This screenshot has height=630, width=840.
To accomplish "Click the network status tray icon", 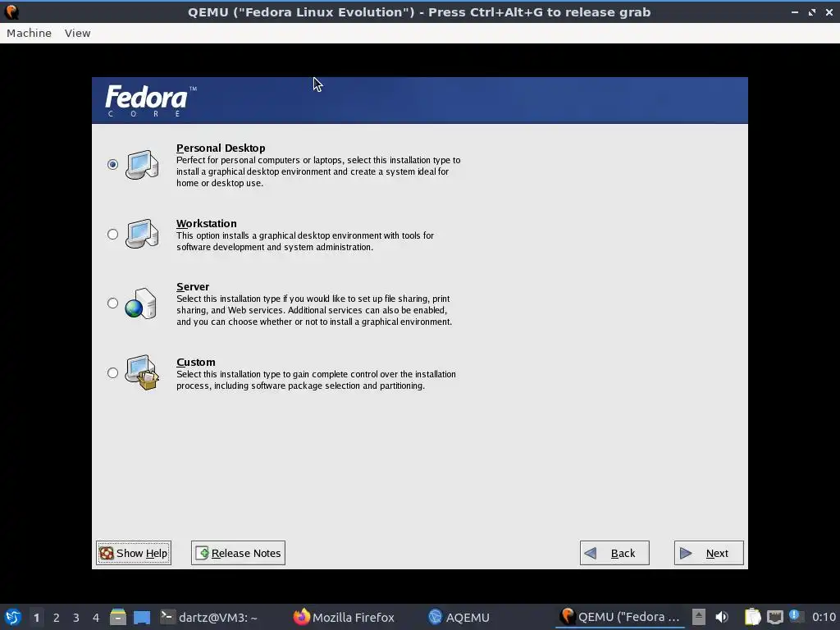I will 774,617.
